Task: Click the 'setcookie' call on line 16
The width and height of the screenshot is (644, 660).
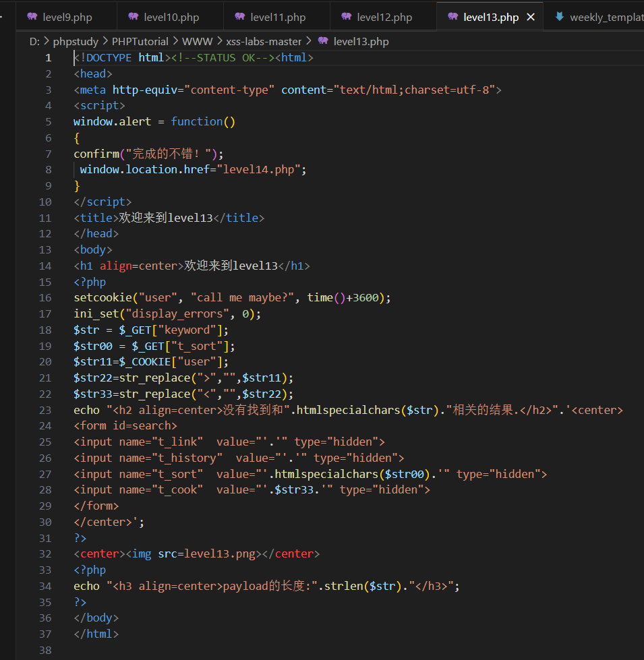Action: point(103,297)
